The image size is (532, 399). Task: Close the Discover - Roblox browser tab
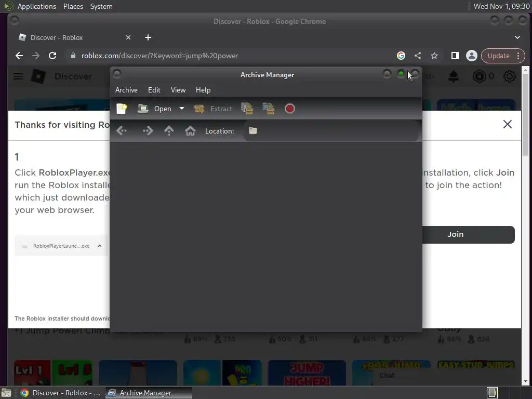pos(128,37)
